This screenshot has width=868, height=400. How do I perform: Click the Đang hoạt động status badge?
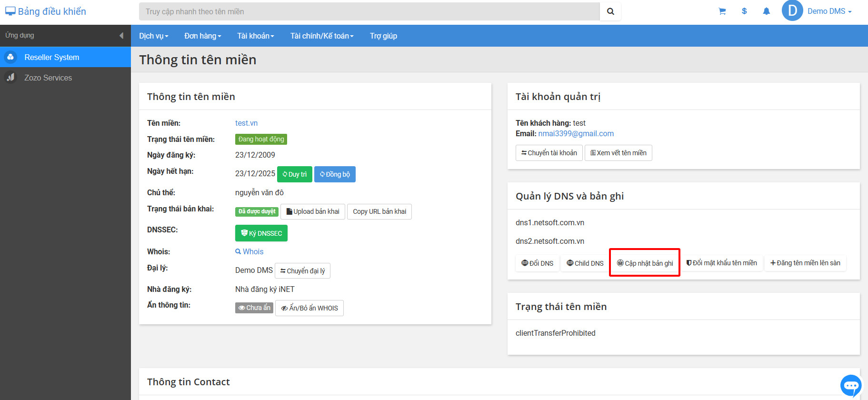[x=261, y=139]
